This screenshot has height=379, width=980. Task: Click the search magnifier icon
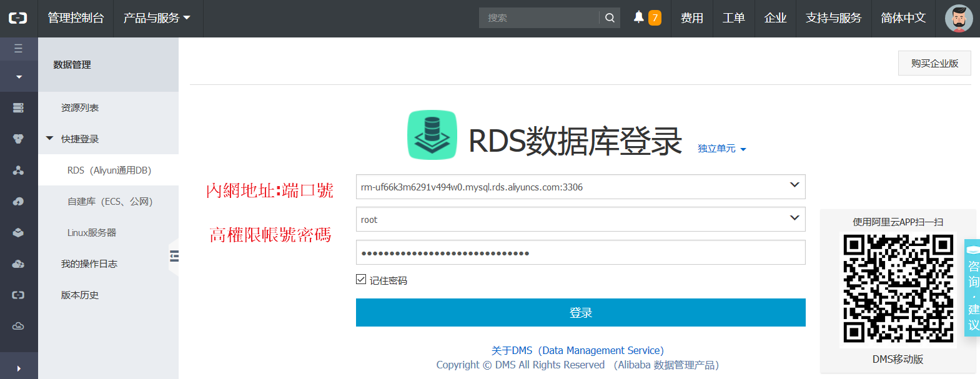click(x=610, y=18)
